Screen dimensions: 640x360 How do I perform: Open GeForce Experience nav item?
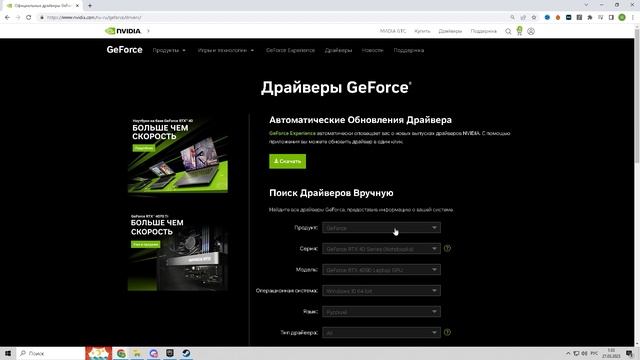290,50
